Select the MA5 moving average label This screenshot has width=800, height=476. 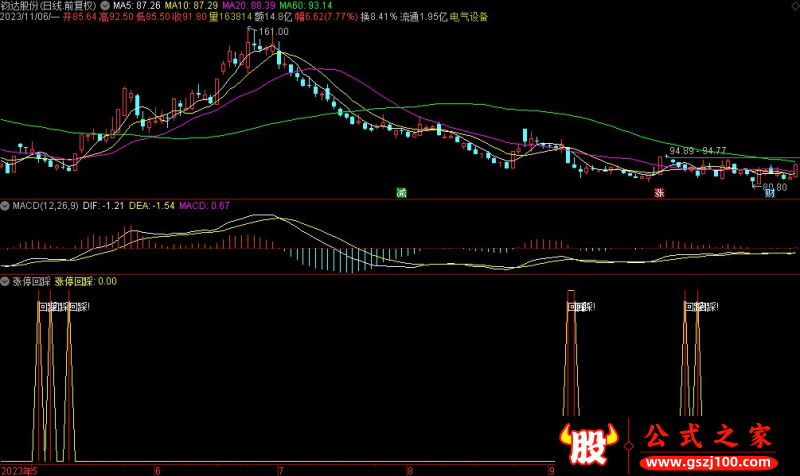tap(131, 5)
